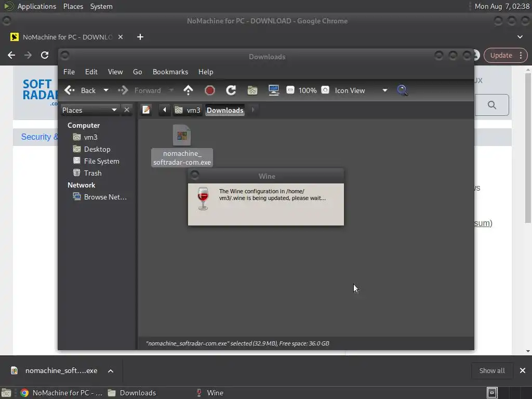Image resolution: width=532 pixels, height=399 pixels.
Task: Click the Computer section heading
Action: 84,125
